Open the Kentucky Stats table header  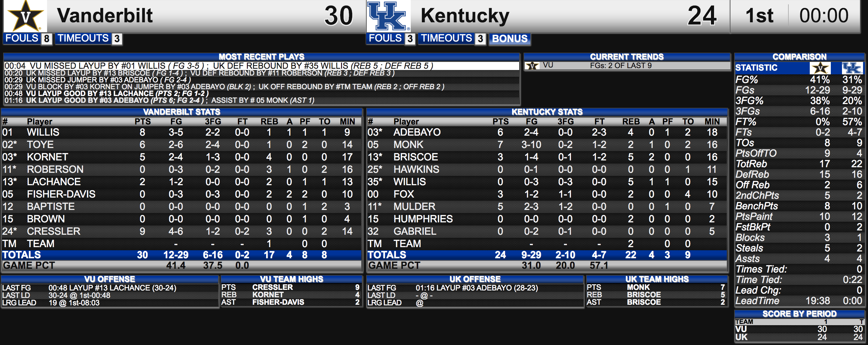547,112
